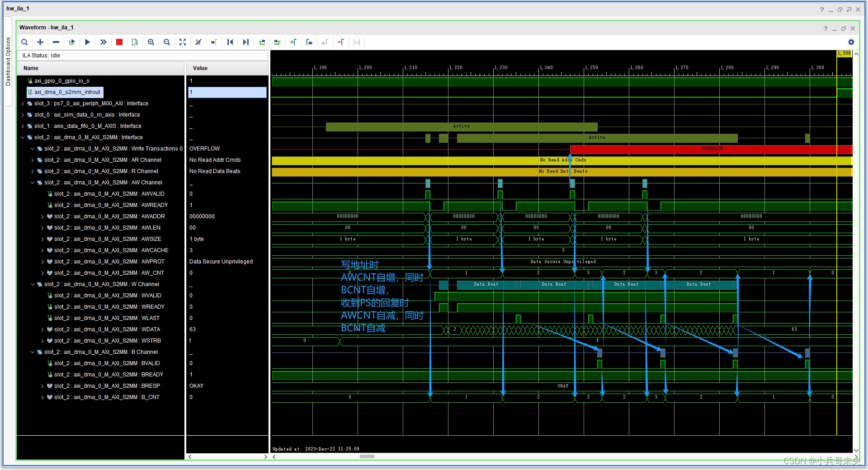The width and height of the screenshot is (868, 470).
Task: Collapse the slot_2 AW Channel group
Action: [x=32, y=182]
